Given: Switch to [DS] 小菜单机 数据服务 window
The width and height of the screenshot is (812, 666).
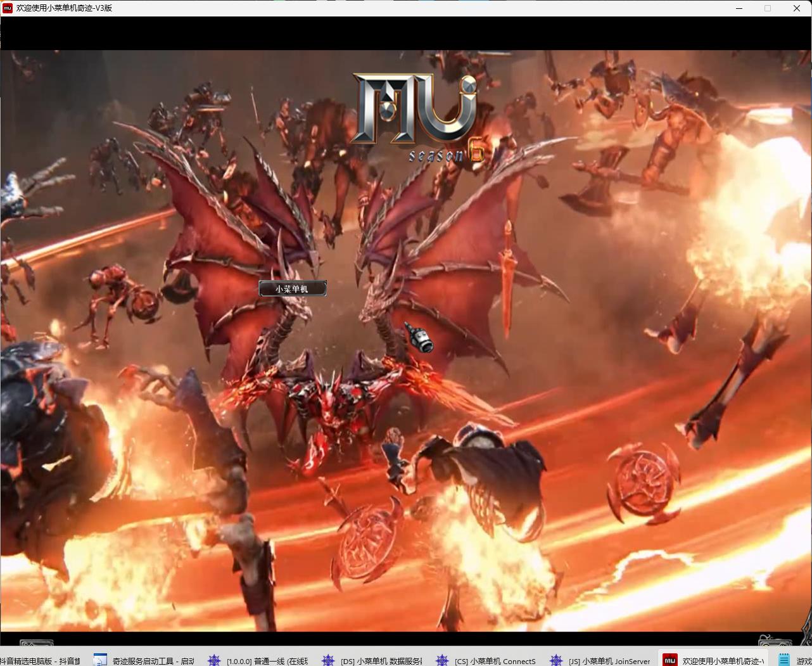Looking at the screenshot, I should pyautogui.click(x=381, y=661).
